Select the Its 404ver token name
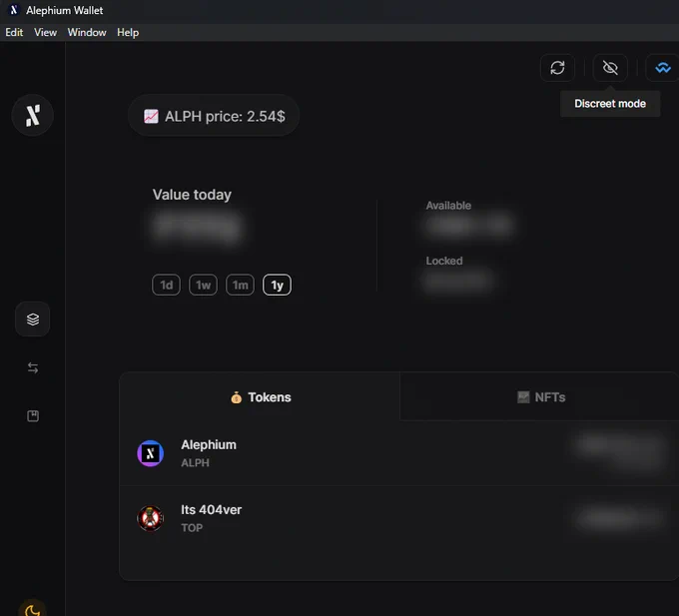 pyautogui.click(x=212, y=509)
